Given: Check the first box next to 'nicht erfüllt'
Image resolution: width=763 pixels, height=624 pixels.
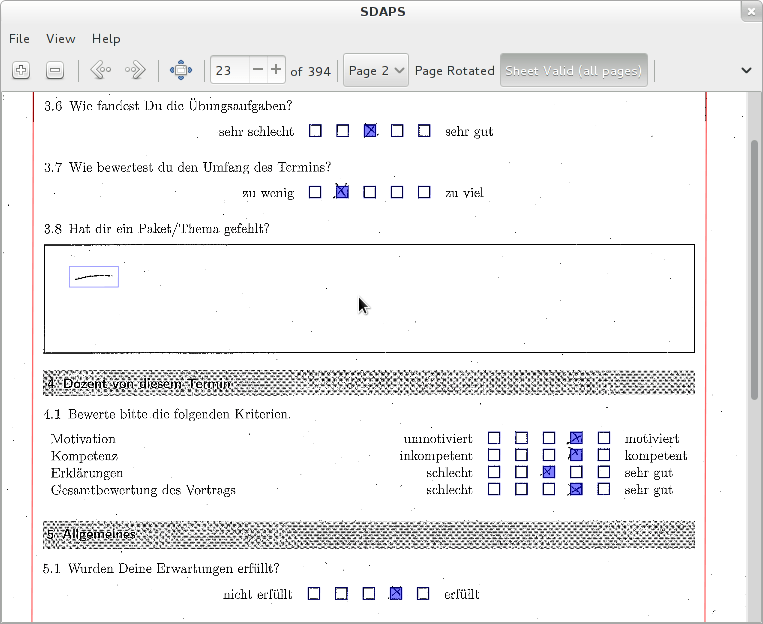Looking at the screenshot, I should coord(314,594).
